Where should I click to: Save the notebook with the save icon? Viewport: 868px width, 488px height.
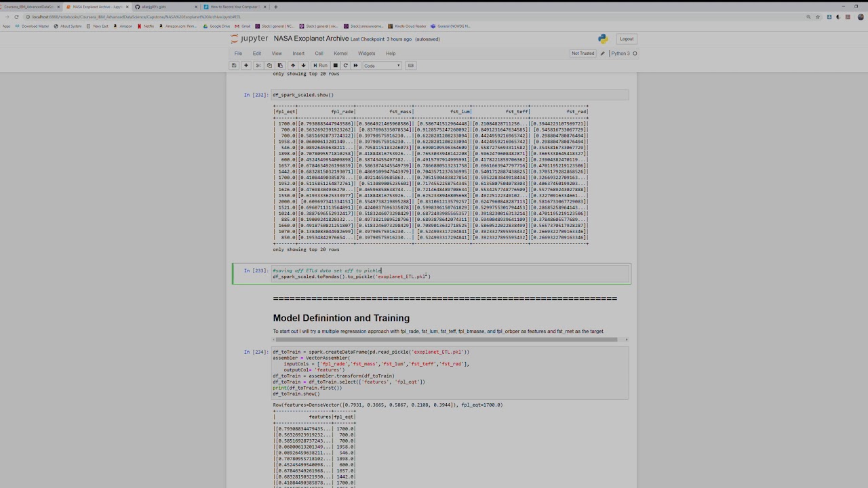tap(234, 66)
